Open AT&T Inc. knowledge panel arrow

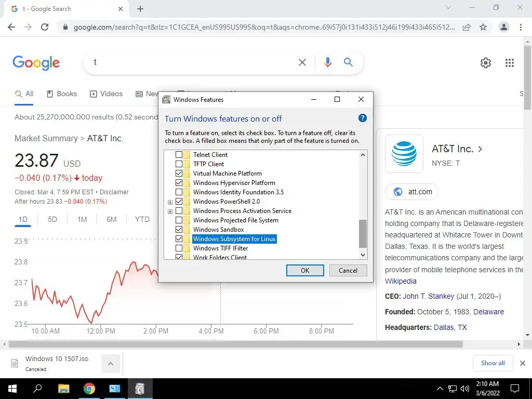click(480, 149)
